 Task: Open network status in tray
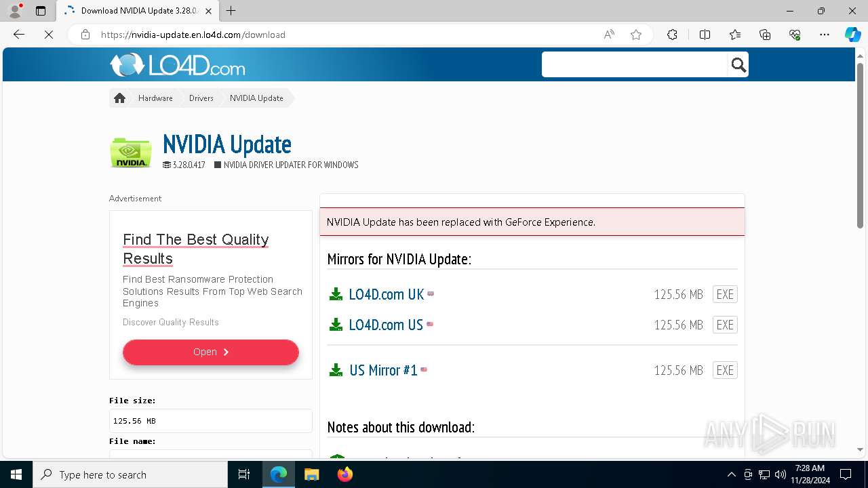pyautogui.click(x=764, y=474)
